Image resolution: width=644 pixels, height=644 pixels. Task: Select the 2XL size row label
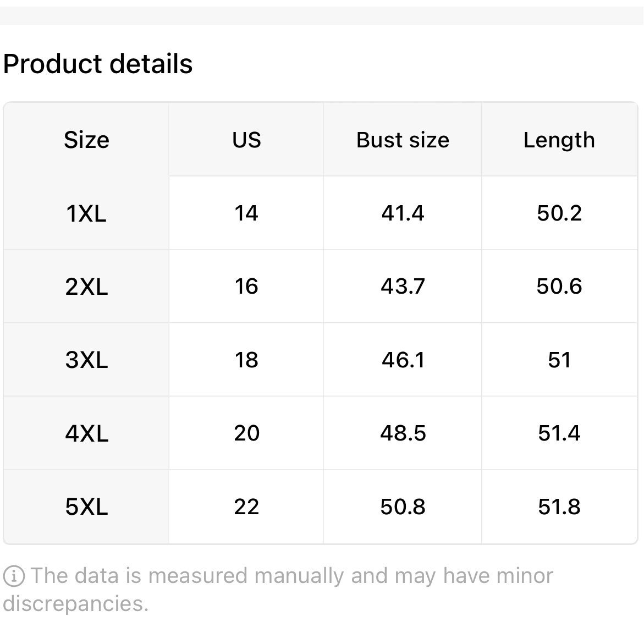pos(86,287)
